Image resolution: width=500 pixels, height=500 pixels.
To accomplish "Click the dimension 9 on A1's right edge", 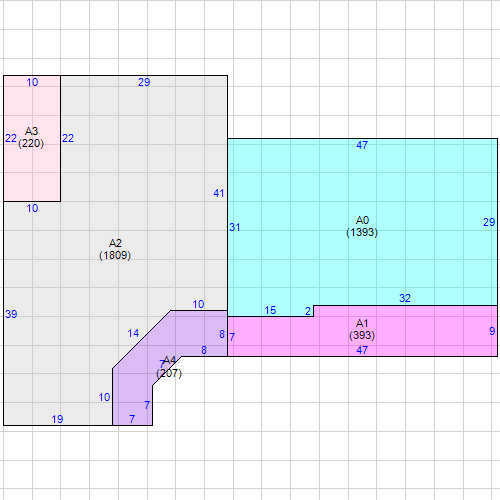I will coord(492,331).
